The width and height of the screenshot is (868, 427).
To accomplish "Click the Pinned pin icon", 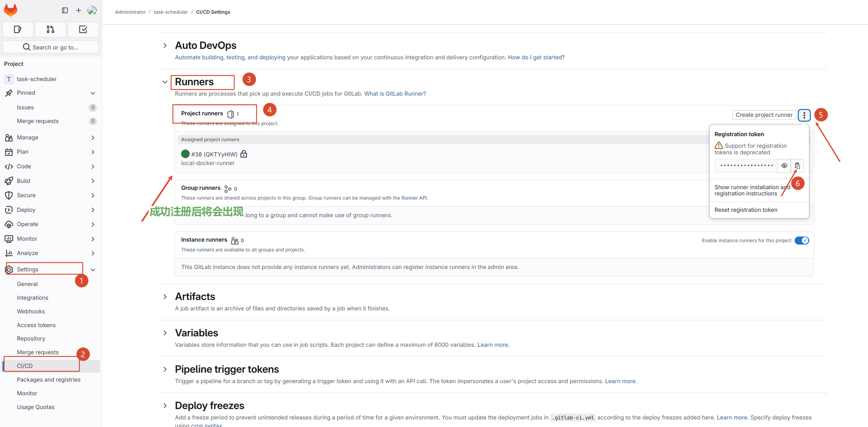I will click(9, 93).
